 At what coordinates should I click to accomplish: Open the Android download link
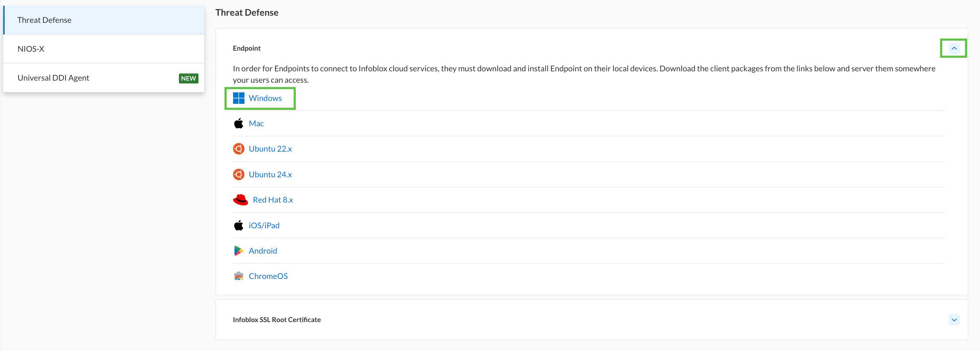click(263, 251)
